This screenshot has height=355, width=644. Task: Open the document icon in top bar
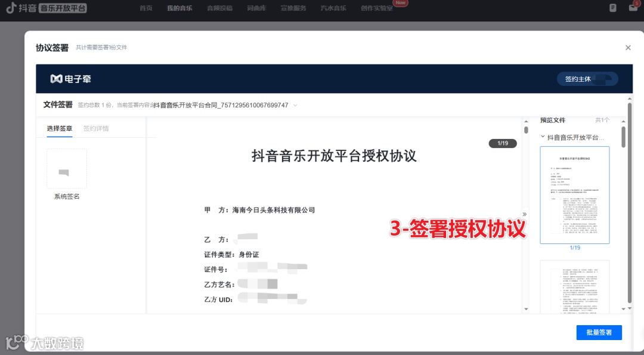(613, 8)
